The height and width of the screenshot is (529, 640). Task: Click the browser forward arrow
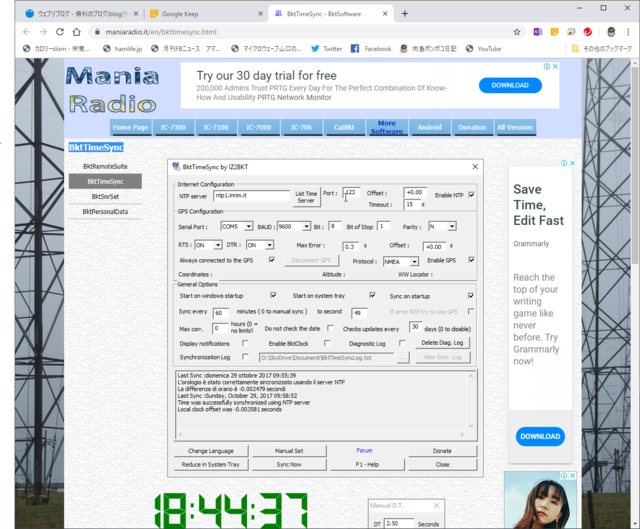(43, 32)
